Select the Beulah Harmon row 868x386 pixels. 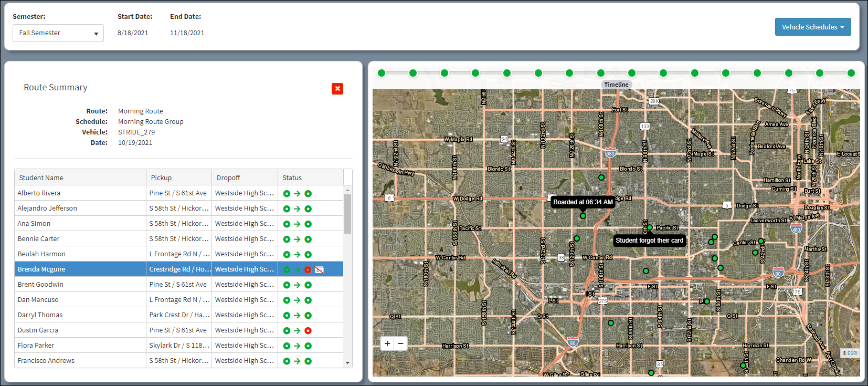click(179, 254)
